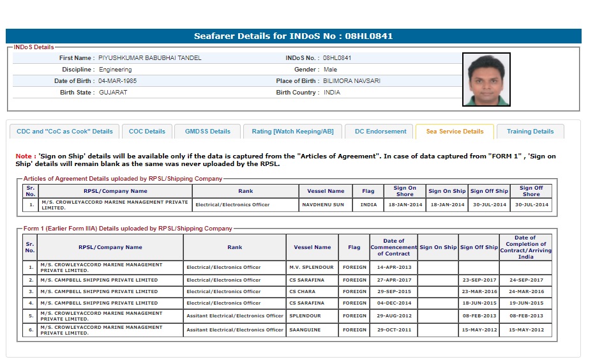
Task: Open the GMDSS Details tab
Action: coord(207,132)
